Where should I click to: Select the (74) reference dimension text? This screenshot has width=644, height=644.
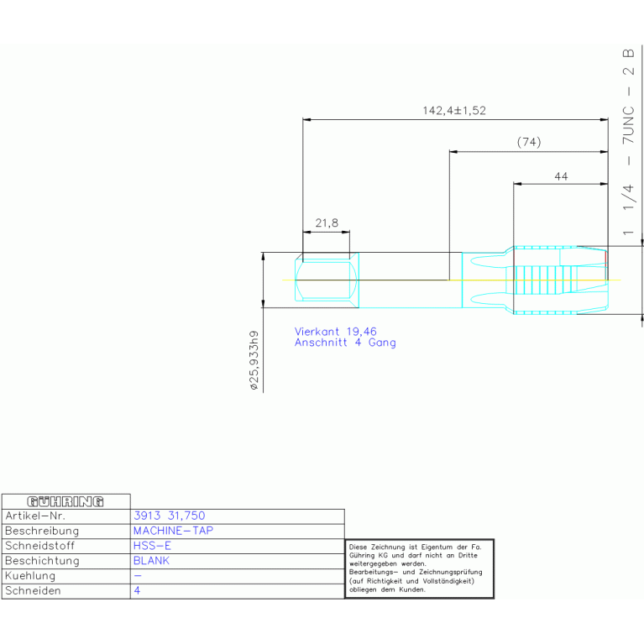[529, 142]
